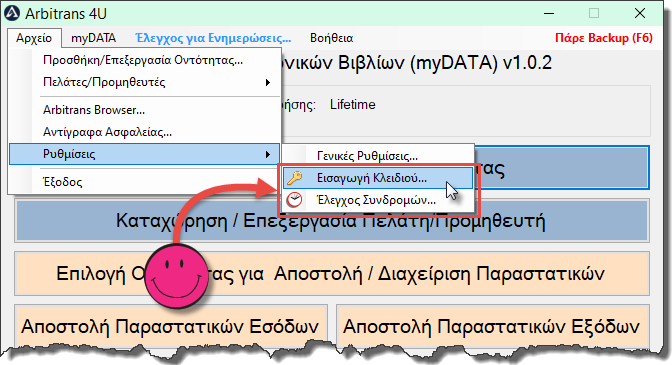Open the Βοήθεια menu

(331, 38)
